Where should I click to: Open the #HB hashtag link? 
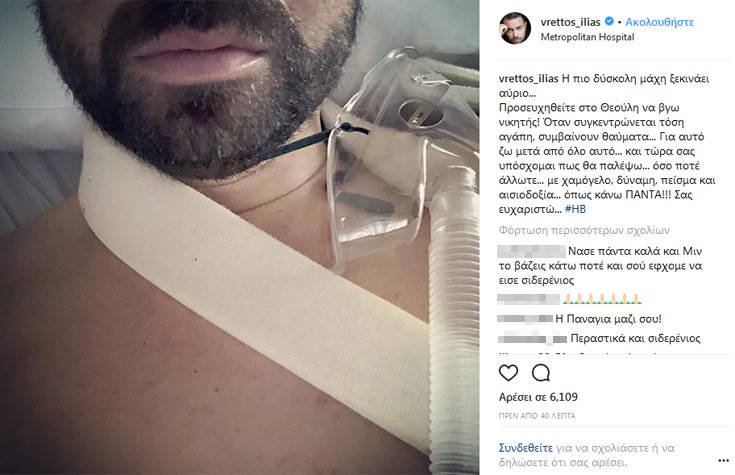point(575,209)
